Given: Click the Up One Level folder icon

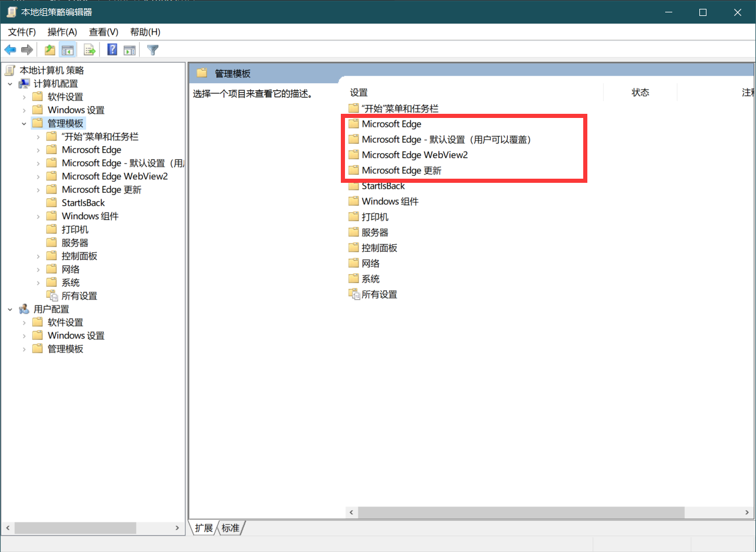Looking at the screenshot, I should click(50, 50).
